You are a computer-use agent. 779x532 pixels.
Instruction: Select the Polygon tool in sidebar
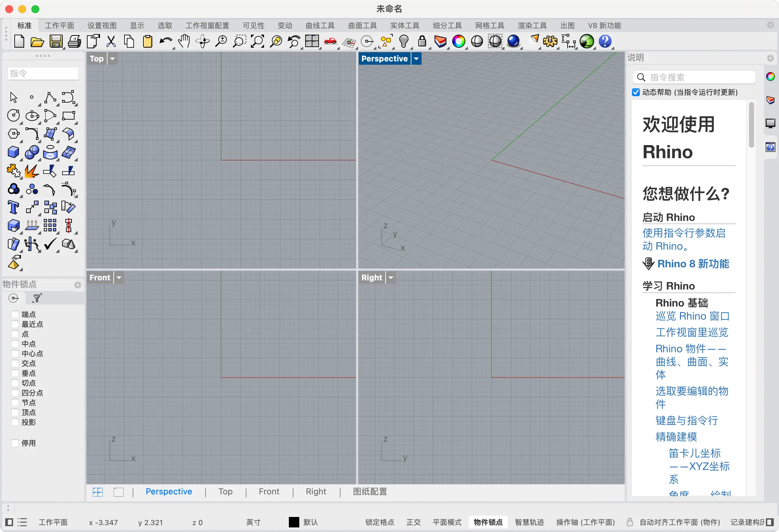tap(13, 134)
